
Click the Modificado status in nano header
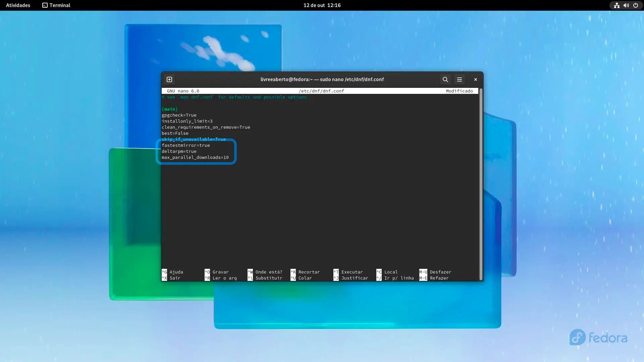click(x=460, y=91)
